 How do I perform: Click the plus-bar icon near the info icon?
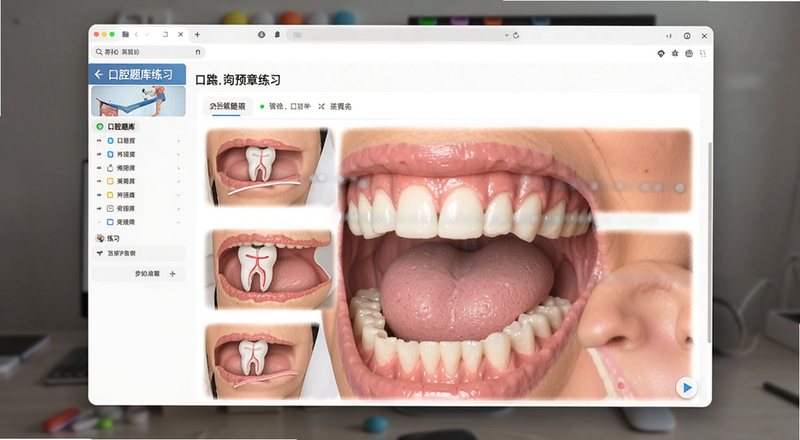(669, 36)
